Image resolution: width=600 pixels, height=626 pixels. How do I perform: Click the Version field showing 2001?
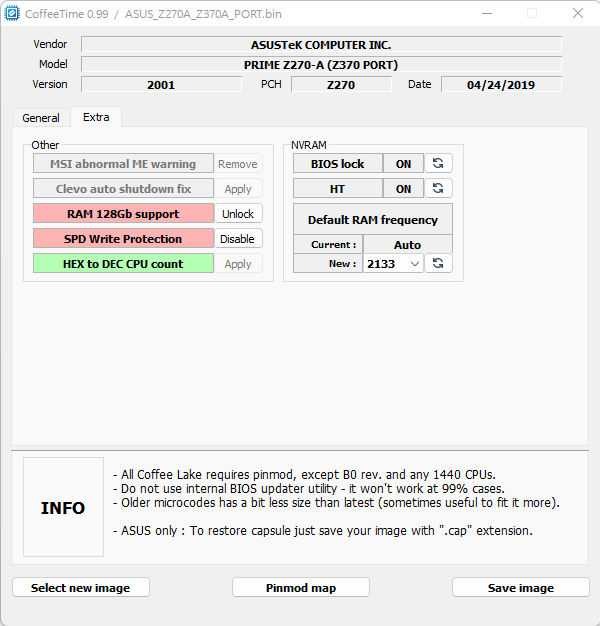click(161, 85)
